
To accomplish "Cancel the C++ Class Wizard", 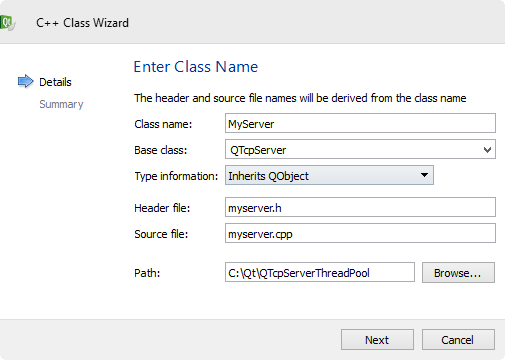I will click(458, 340).
